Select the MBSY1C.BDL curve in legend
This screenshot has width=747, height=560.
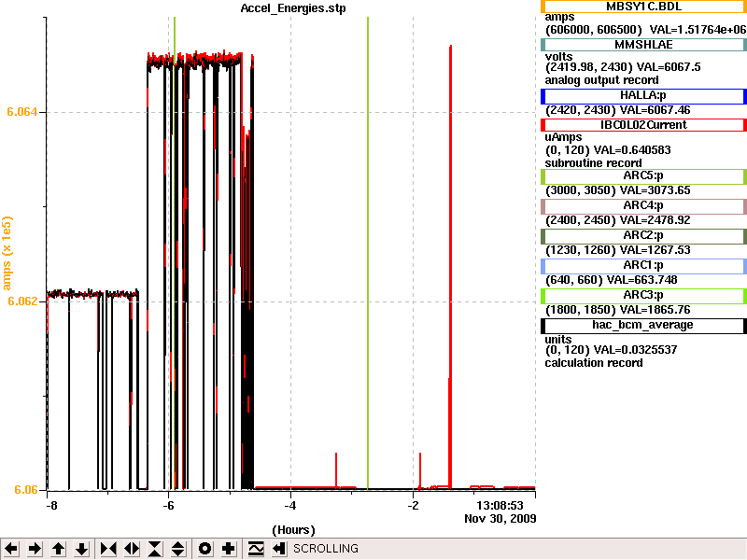point(643,7)
